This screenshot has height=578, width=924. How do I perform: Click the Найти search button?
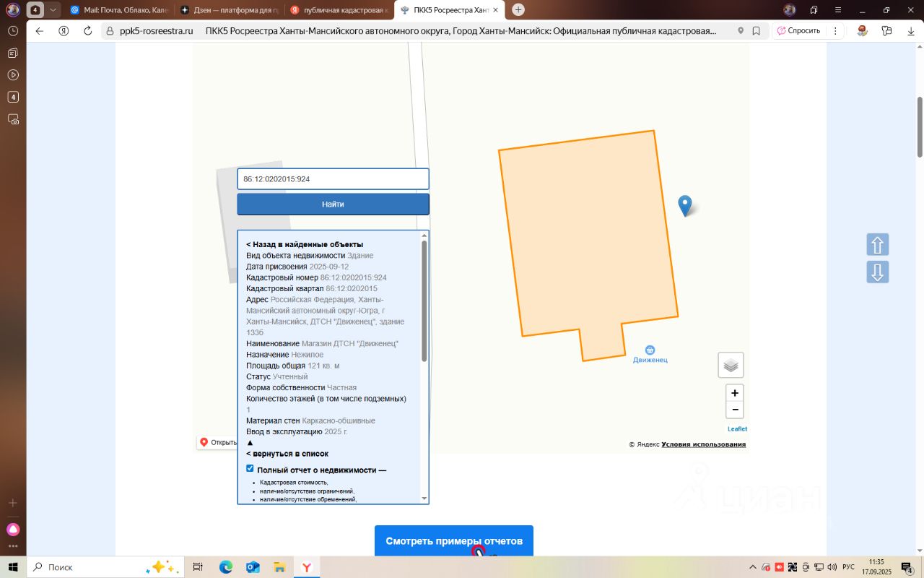click(x=333, y=204)
